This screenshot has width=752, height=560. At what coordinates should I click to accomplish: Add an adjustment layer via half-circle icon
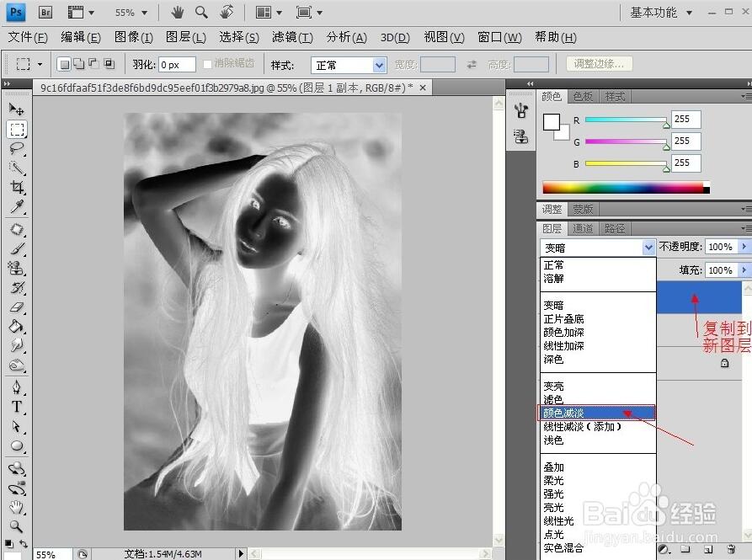pos(664,549)
